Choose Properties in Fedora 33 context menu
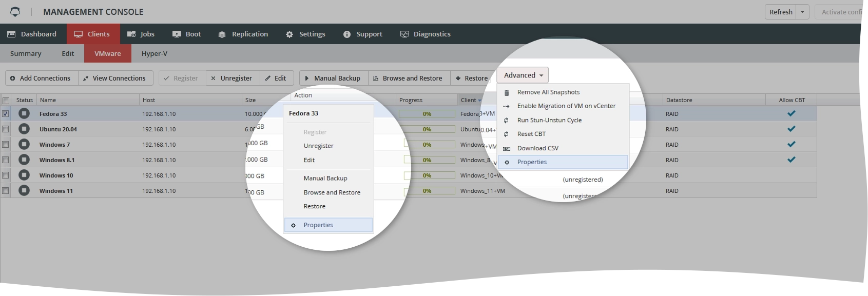Viewport: 868px width, 296px height. pos(329,225)
